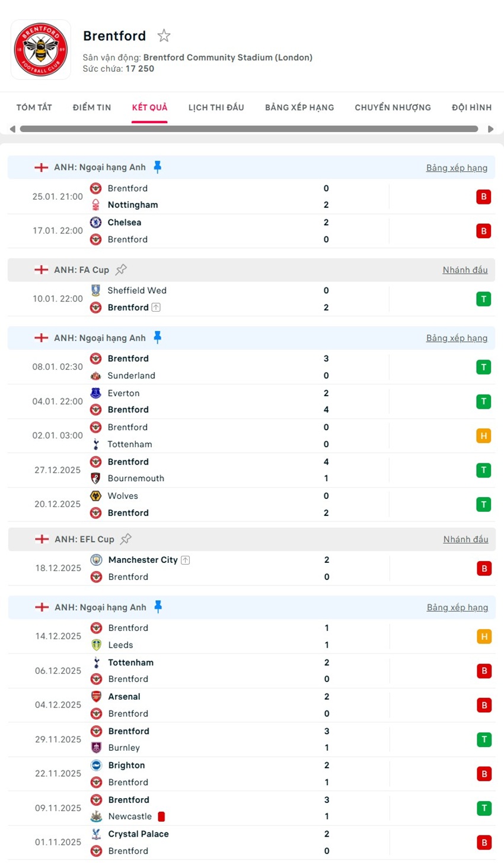Click the left scroll arrow on the tab bar
Image resolution: width=504 pixels, height=868 pixels.
tap(12, 129)
